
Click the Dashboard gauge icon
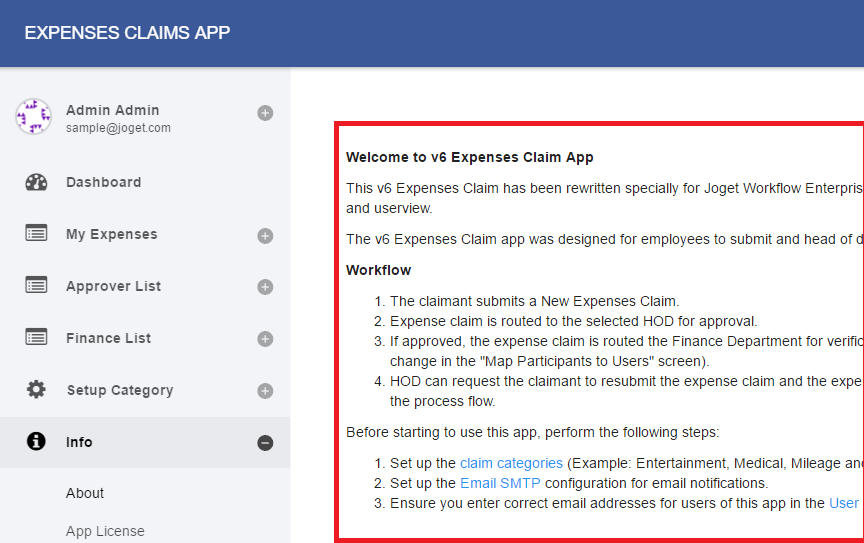click(x=36, y=182)
